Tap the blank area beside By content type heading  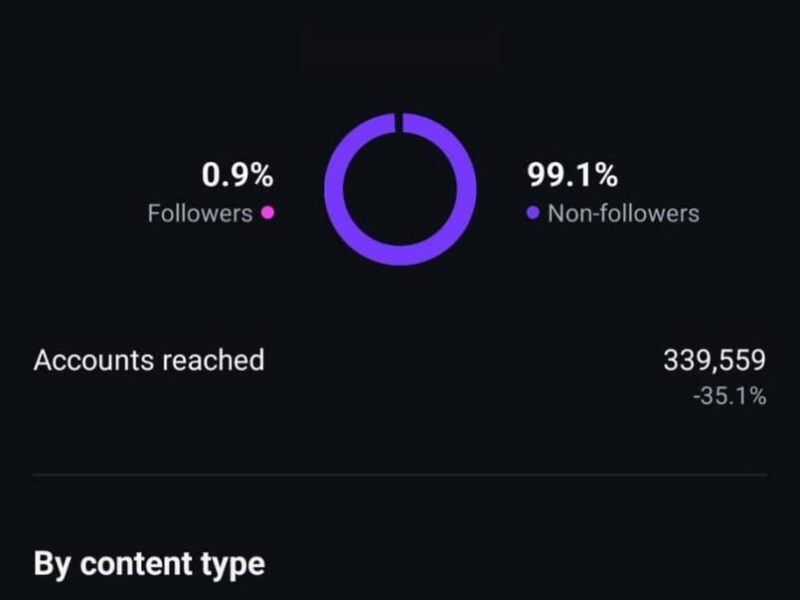pos(530,564)
